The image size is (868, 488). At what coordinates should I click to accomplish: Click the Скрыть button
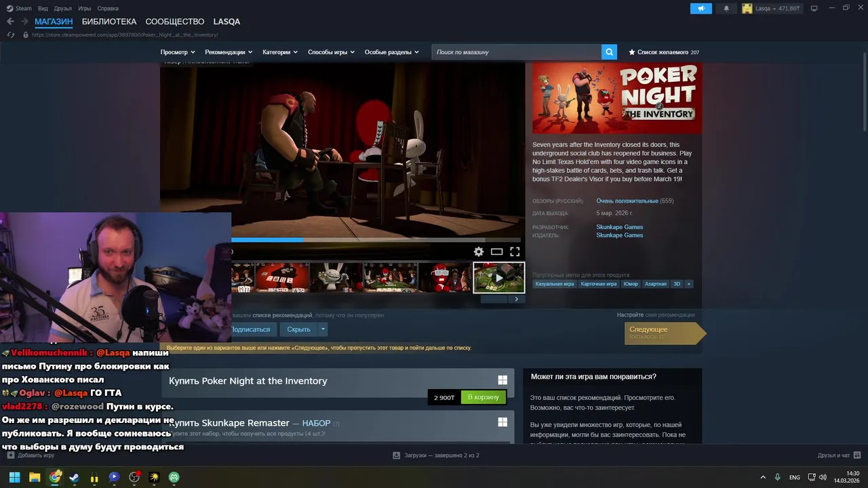[298, 329]
